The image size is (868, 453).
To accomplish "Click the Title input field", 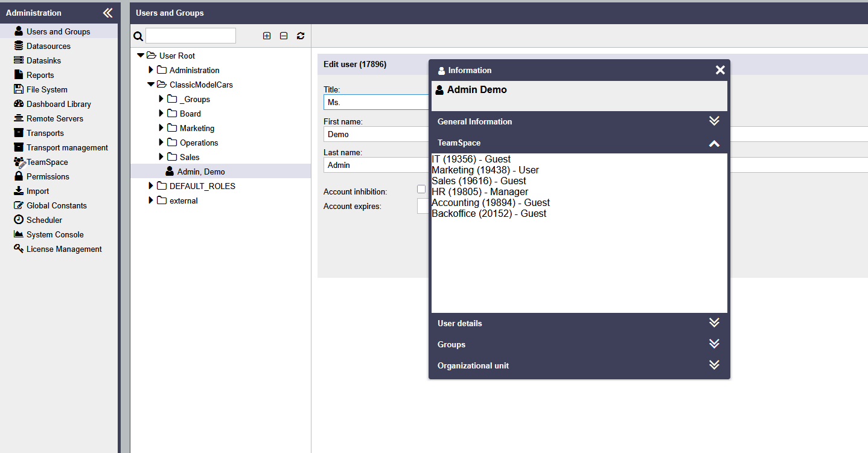I will 376,102.
